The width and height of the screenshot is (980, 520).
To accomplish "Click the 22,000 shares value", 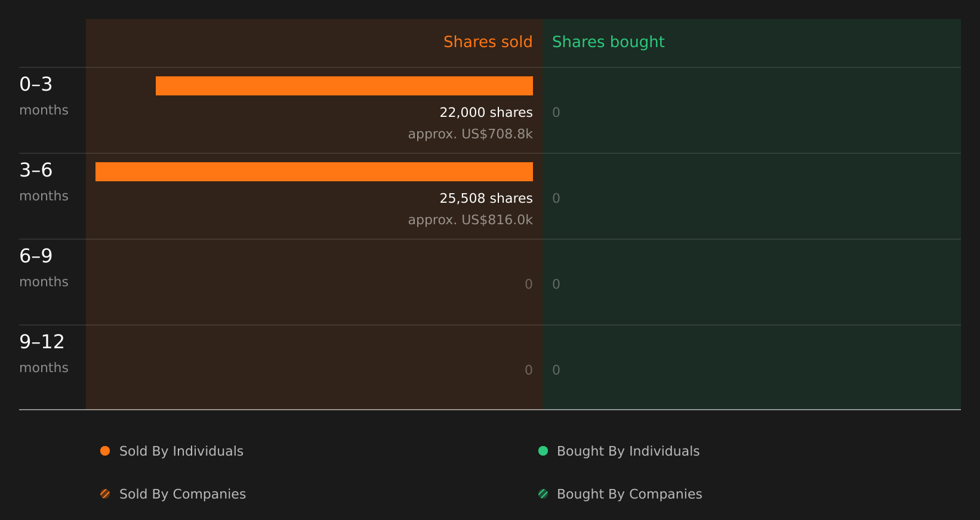I will (x=486, y=113).
